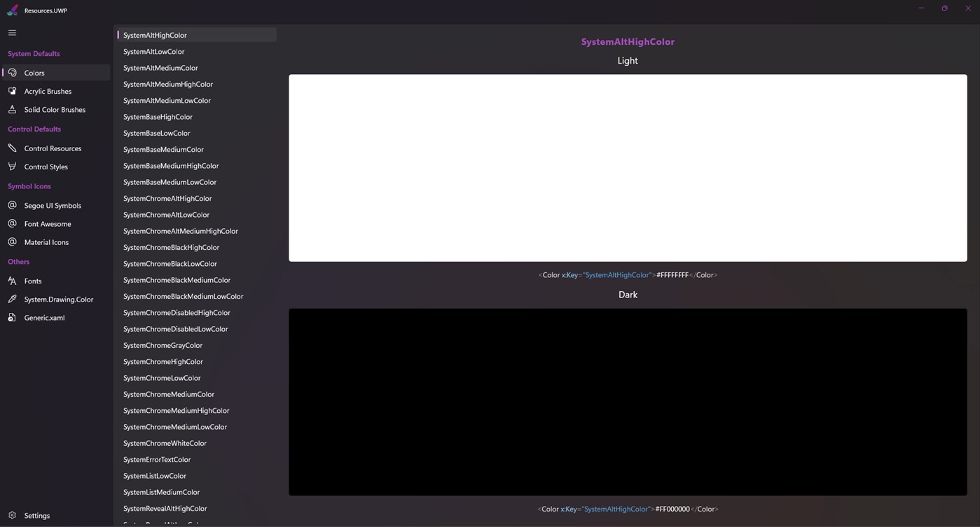Select SystemBaseMediumLowColor
Image resolution: width=980 pixels, height=527 pixels.
click(x=196, y=182)
